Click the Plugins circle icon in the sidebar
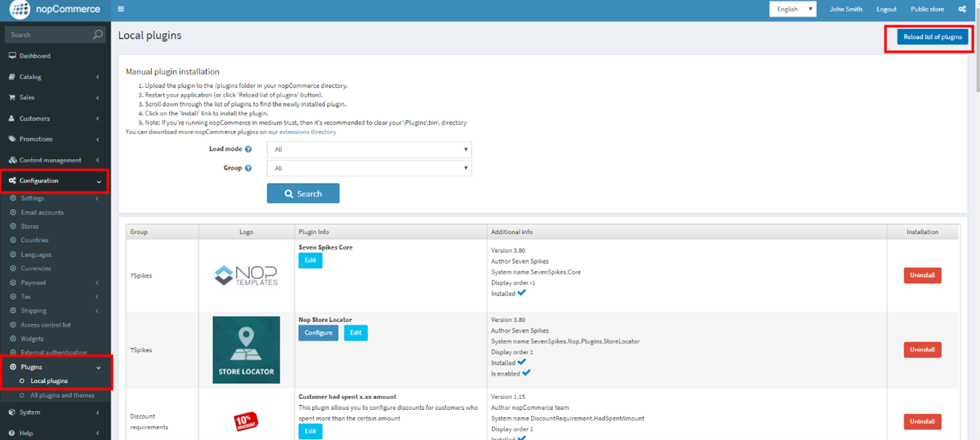The width and height of the screenshot is (980, 440). [13, 367]
